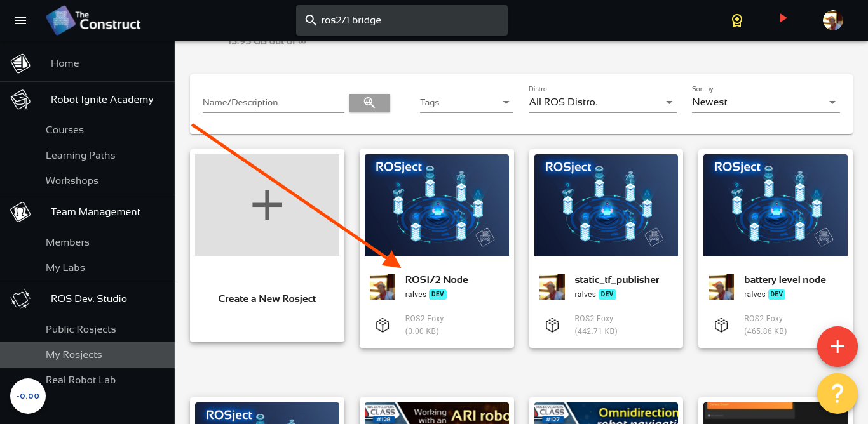Viewport: 868px width, 424px height.
Task: Click ROS2 Foxy text on ROS1/2 Node card
Action: click(x=424, y=319)
